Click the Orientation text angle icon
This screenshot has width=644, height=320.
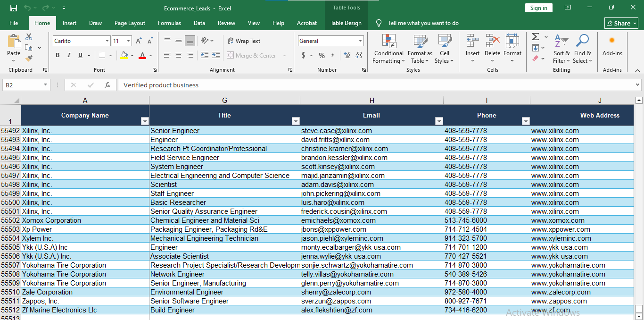205,41
